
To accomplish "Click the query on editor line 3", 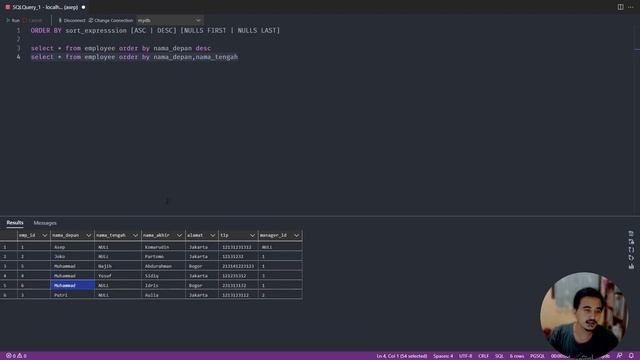I will (121, 48).
